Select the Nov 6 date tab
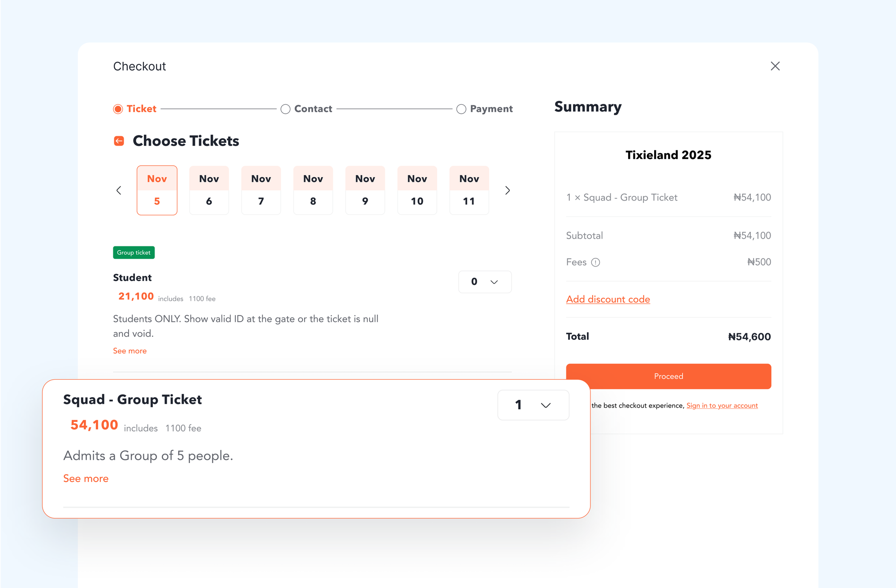 (209, 190)
